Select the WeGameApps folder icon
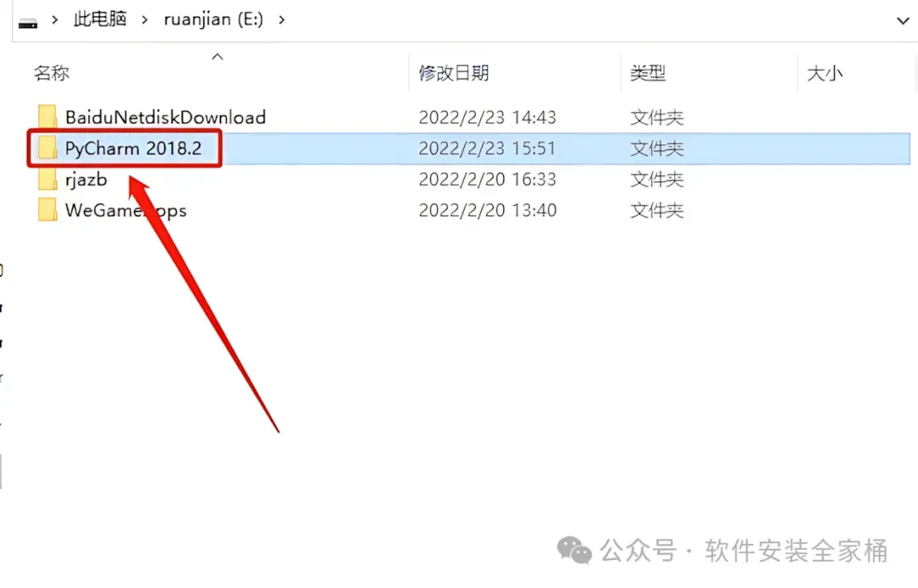Image resolution: width=918 pixels, height=588 pixels. click(47, 210)
